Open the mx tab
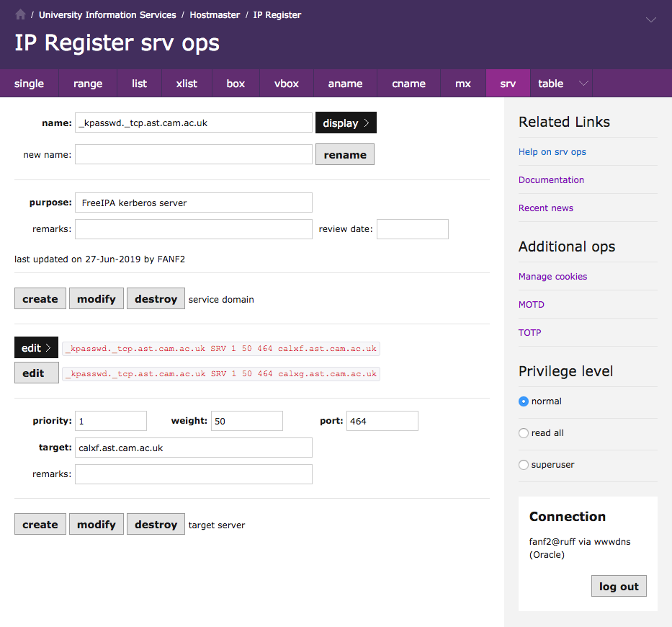Screen dimensions: 672x627 coord(463,84)
